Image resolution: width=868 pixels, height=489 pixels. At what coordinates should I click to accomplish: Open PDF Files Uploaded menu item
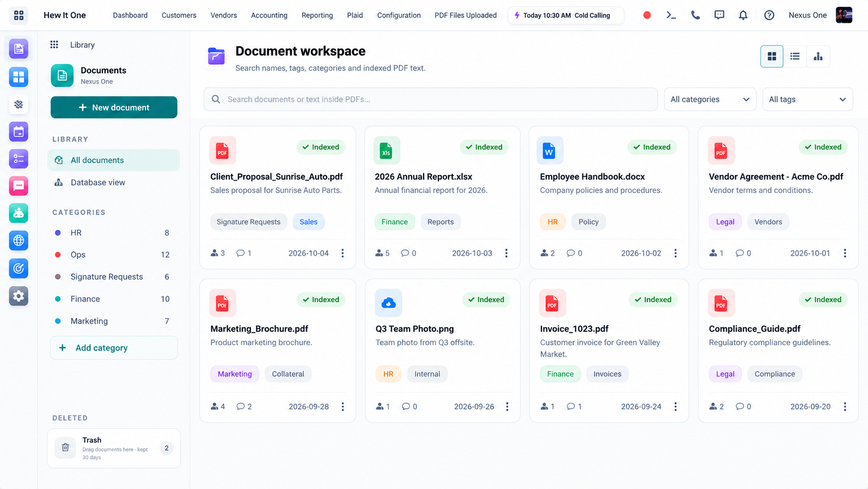click(466, 15)
